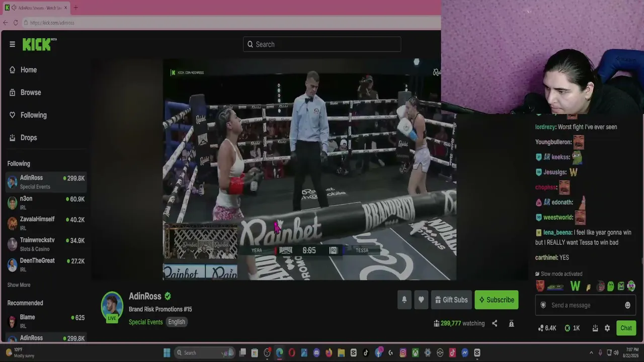644x362 pixels.
Task: Click the AdinRoss live avatar
Action: pyautogui.click(x=112, y=306)
